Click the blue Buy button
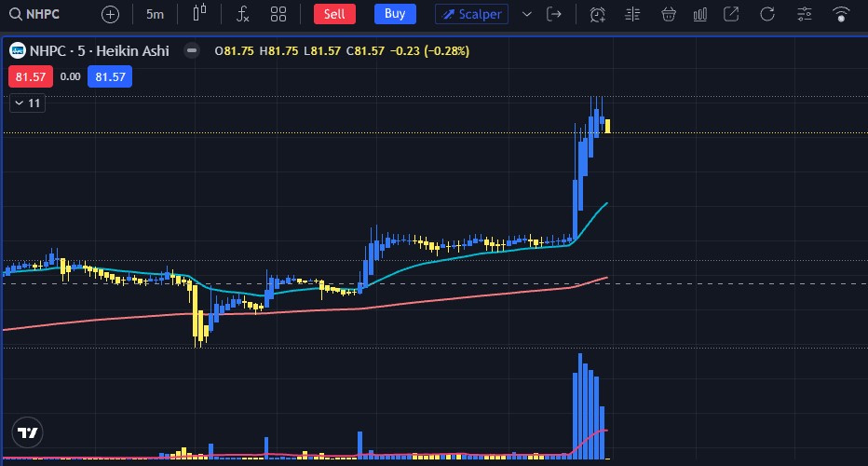The height and width of the screenshot is (466, 868). (395, 14)
